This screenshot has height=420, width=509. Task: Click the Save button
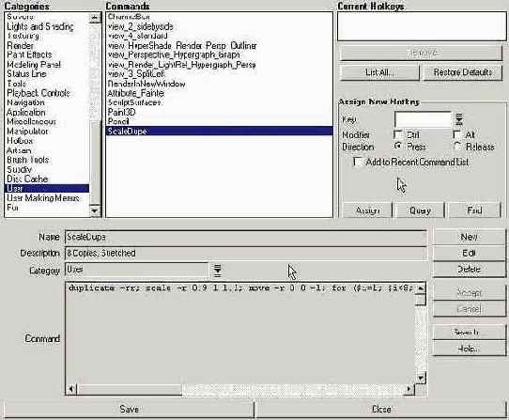[x=129, y=410]
